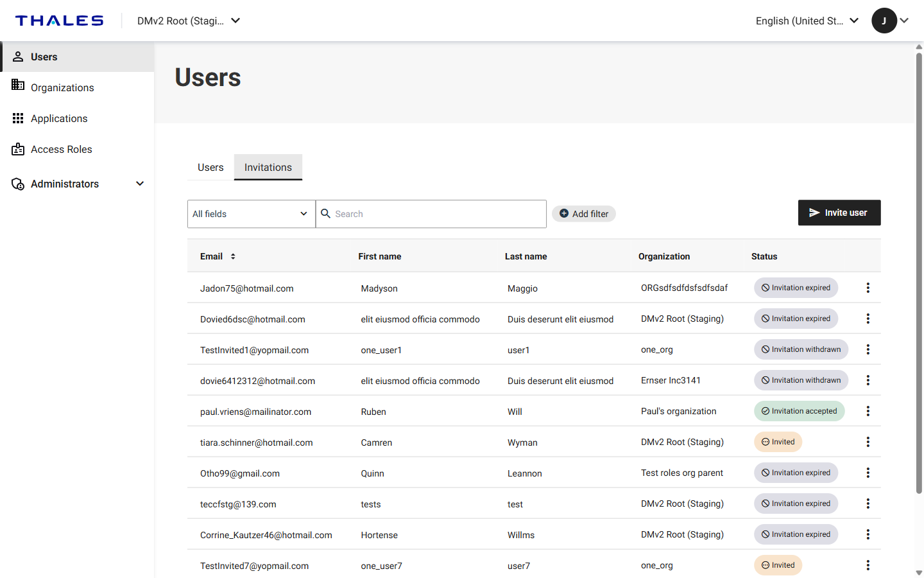The height and width of the screenshot is (578, 924).
Task: Switch to the Users tab
Action: (210, 167)
